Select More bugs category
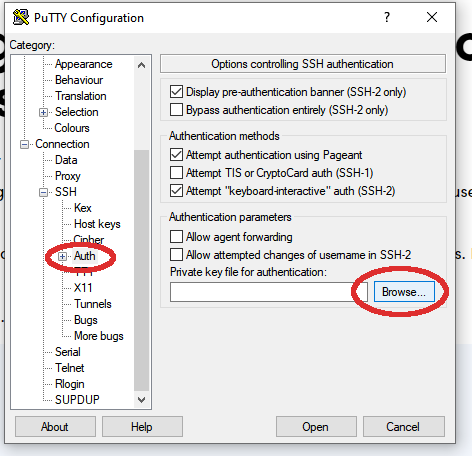 (x=99, y=336)
